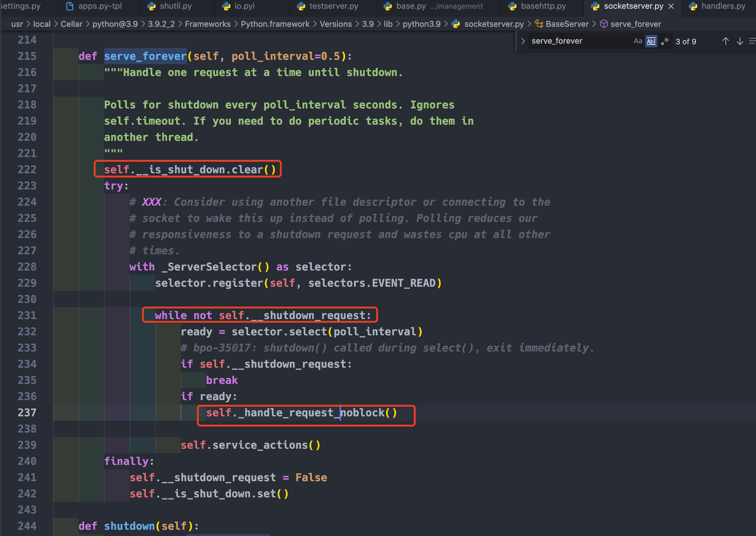This screenshot has width=756, height=536.
Task: Click Find in Selection icon
Action: [752, 41]
